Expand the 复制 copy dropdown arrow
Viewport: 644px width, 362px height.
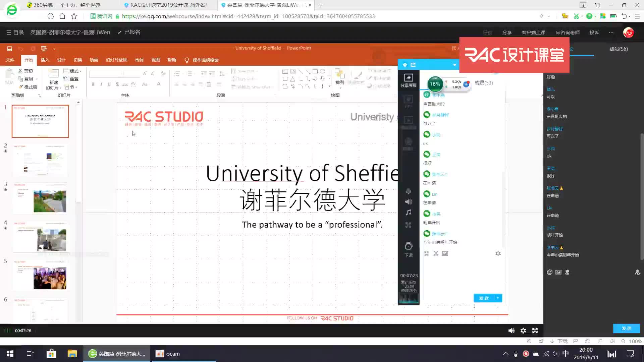coord(37,79)
